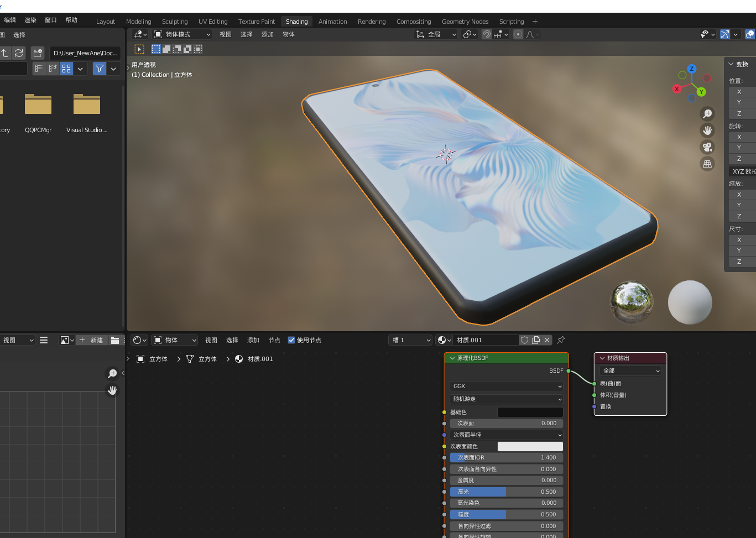Toggle fake user shield for 材质.001
The height and width of the screenshot is (538, 756).
525,340
